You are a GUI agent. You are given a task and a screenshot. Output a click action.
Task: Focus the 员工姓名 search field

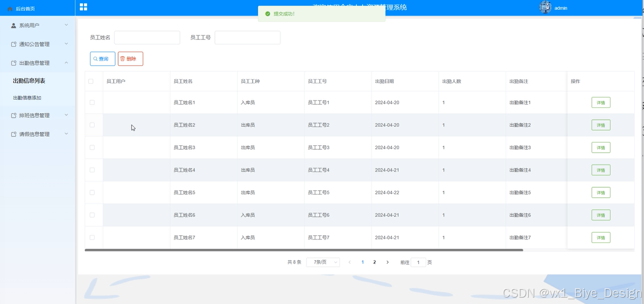[x=147, y=37]
